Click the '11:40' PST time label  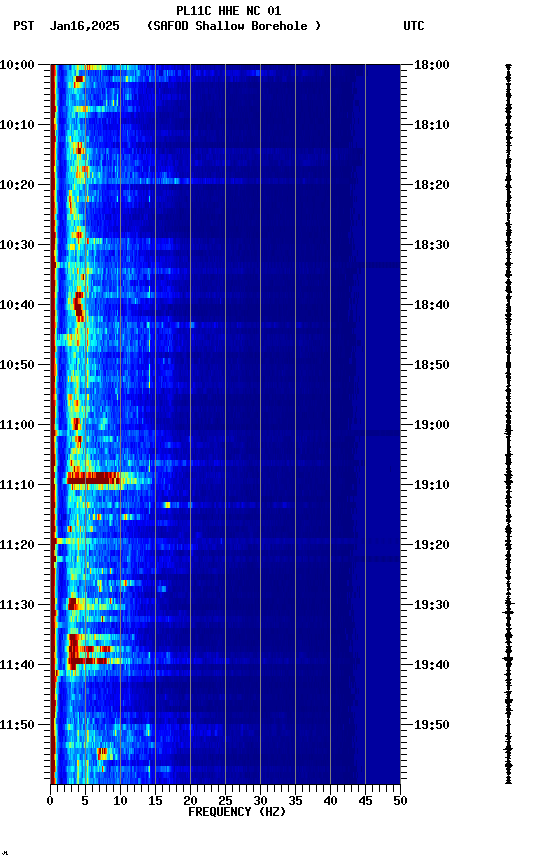point(17,666)
